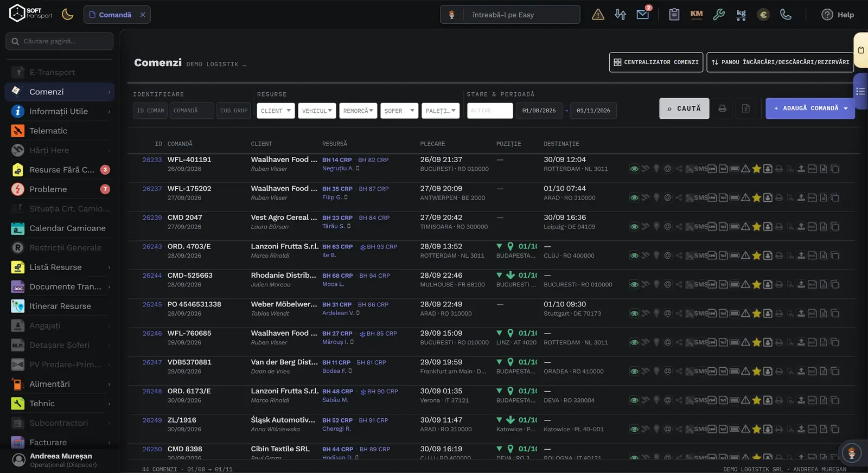Toggle dark mode via the moon icon
This screenshot has width=868, height=473.
pos(68,15)
